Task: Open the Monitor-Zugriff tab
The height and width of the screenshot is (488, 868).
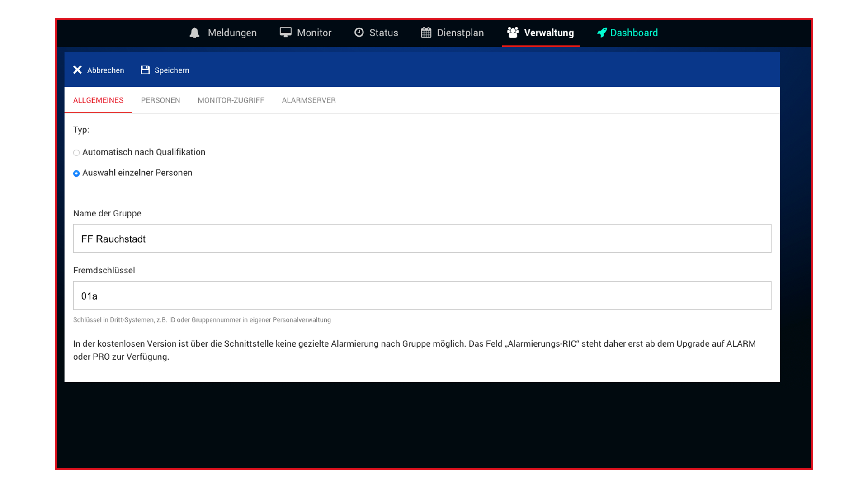Action: [231, 100]
